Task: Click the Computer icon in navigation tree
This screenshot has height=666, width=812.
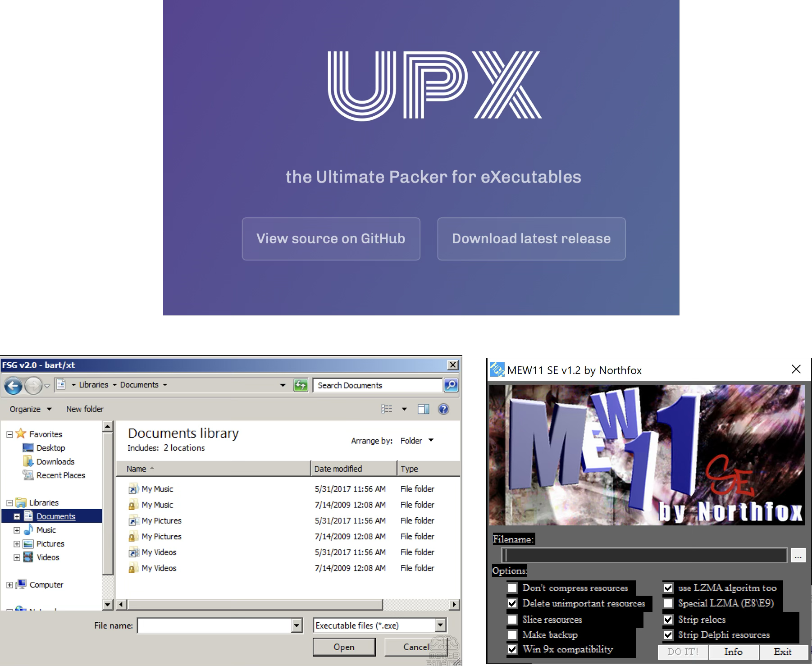Action: pyautogui.click(x=21, y=584)
